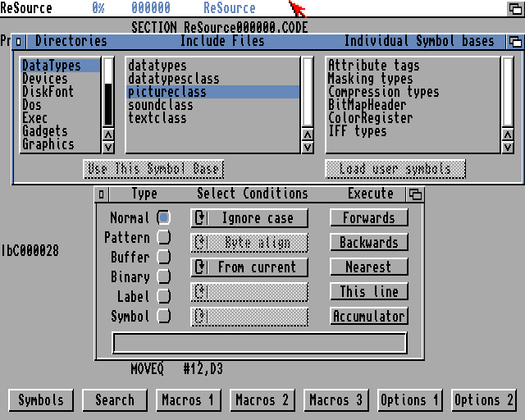Select Dos in Directories list
The width and height of the screenshot is (525, 420).
pyautogui.click(x=61, y=105)
